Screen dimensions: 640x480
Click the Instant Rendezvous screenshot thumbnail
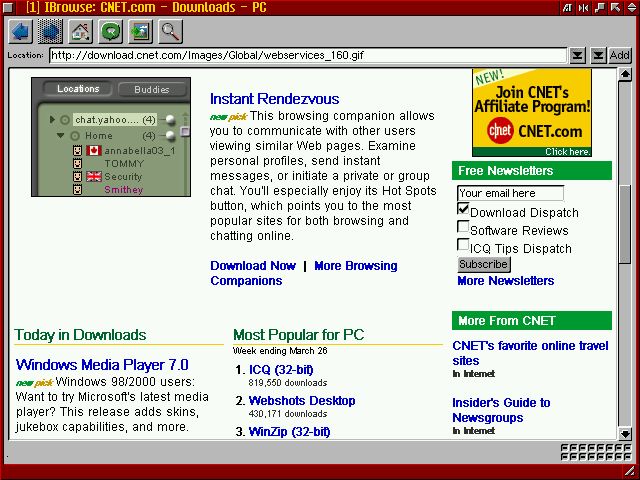click(x=111, y=137)
